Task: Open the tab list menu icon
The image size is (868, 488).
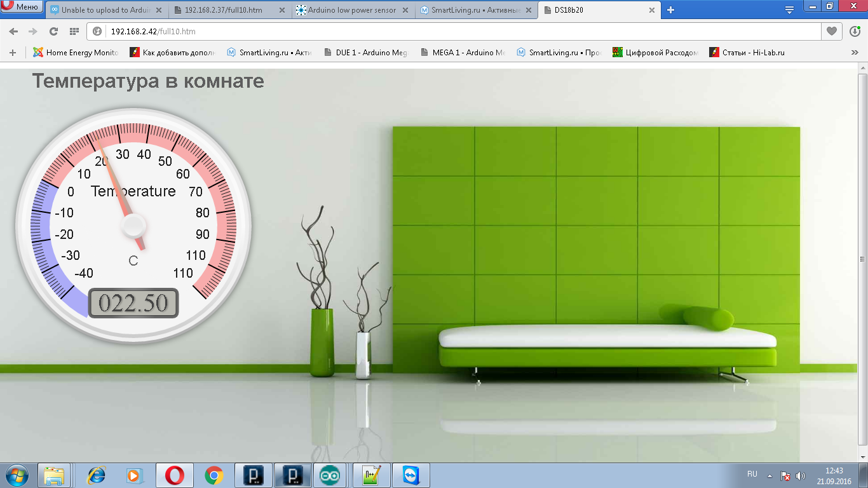Action: pos(789,10)
